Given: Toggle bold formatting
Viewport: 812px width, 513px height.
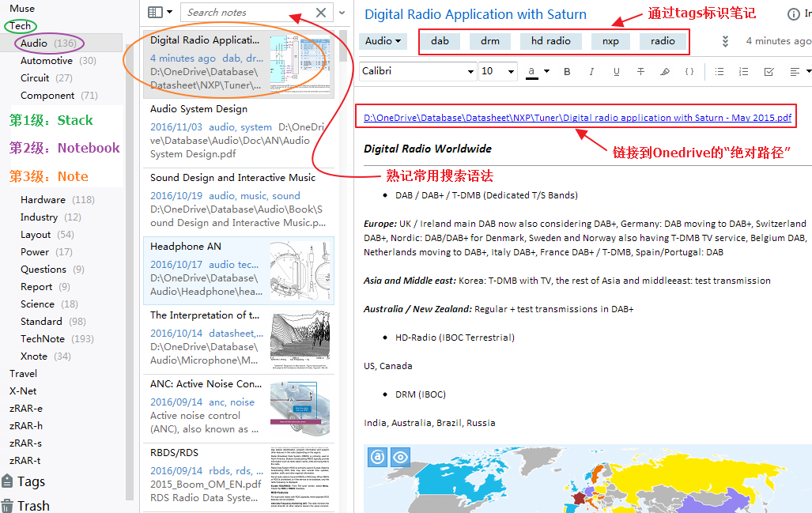Looking at the screenshot, I should point(567,71).
